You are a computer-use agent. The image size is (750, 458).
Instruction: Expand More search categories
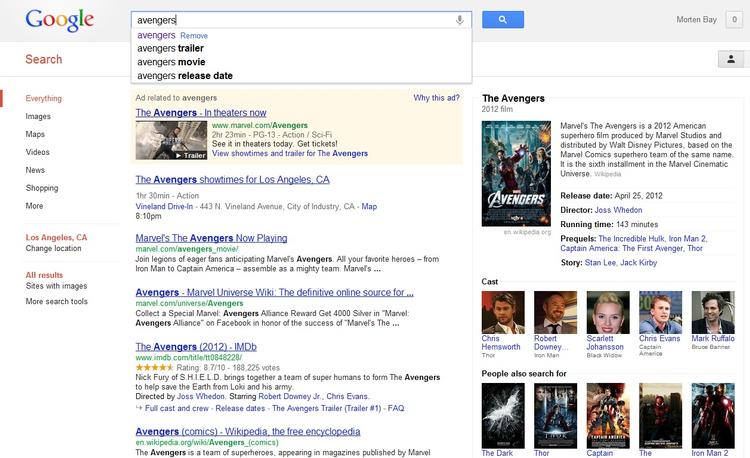pos(34,206)
